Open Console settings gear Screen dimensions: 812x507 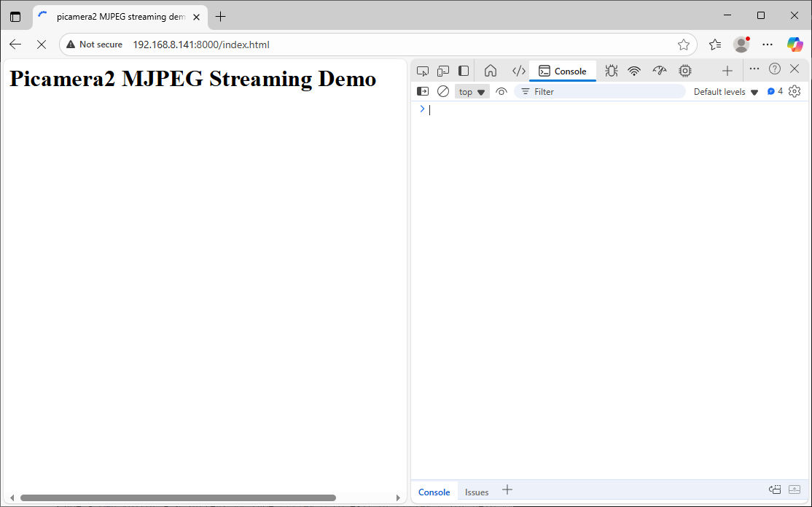pos(795,91)
